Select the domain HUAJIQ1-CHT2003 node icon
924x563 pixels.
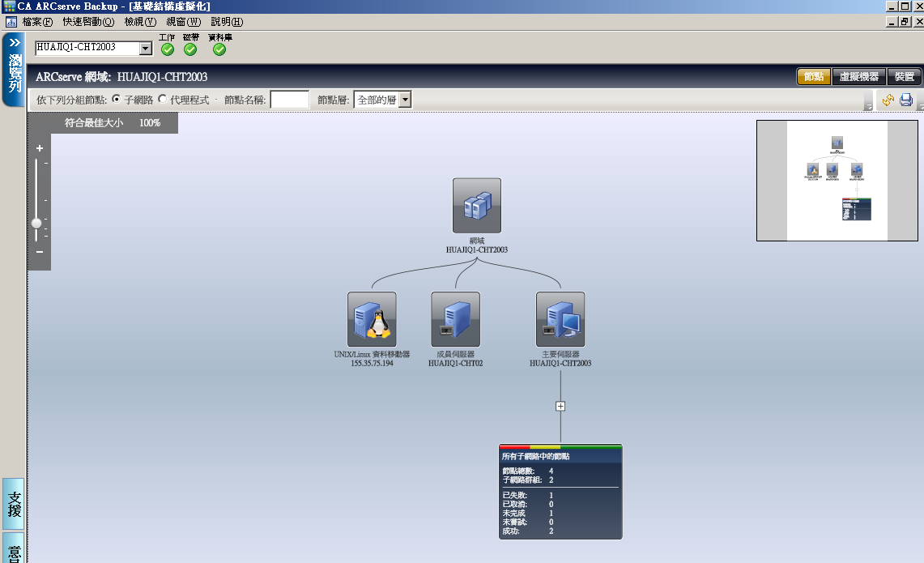[476, 206]
